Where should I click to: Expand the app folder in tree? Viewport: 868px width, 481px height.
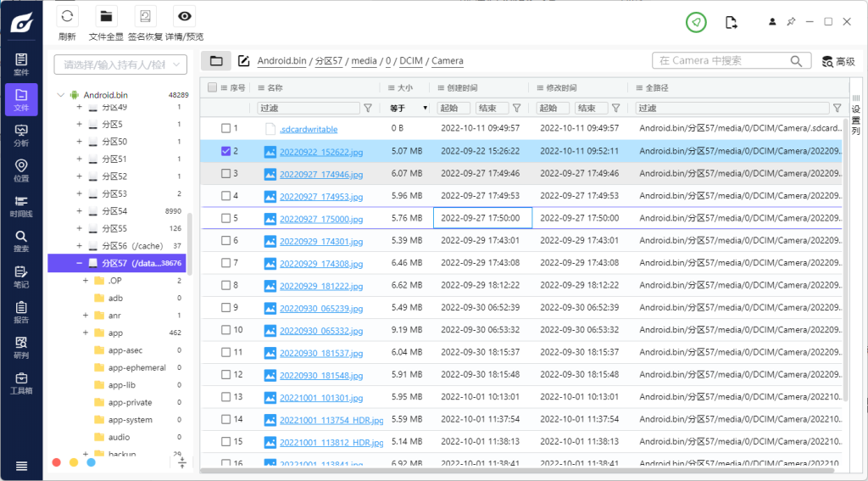pos(86,333)
